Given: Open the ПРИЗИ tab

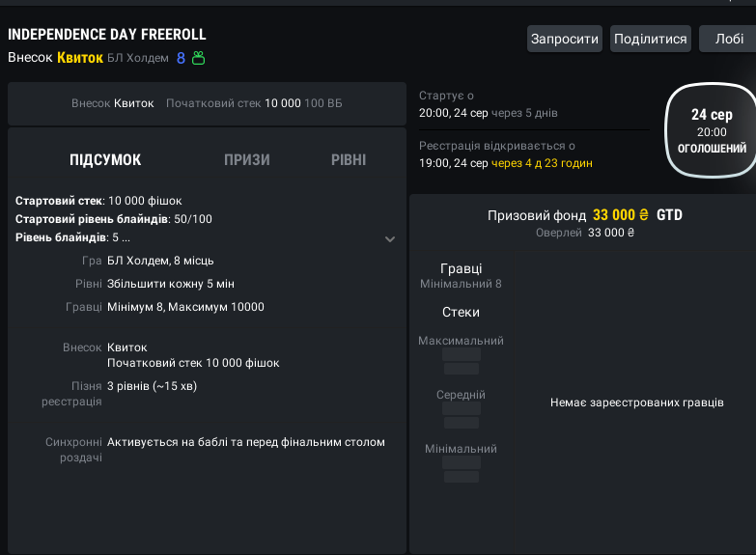Looking at the screenshot, I should tap(247, 159).
